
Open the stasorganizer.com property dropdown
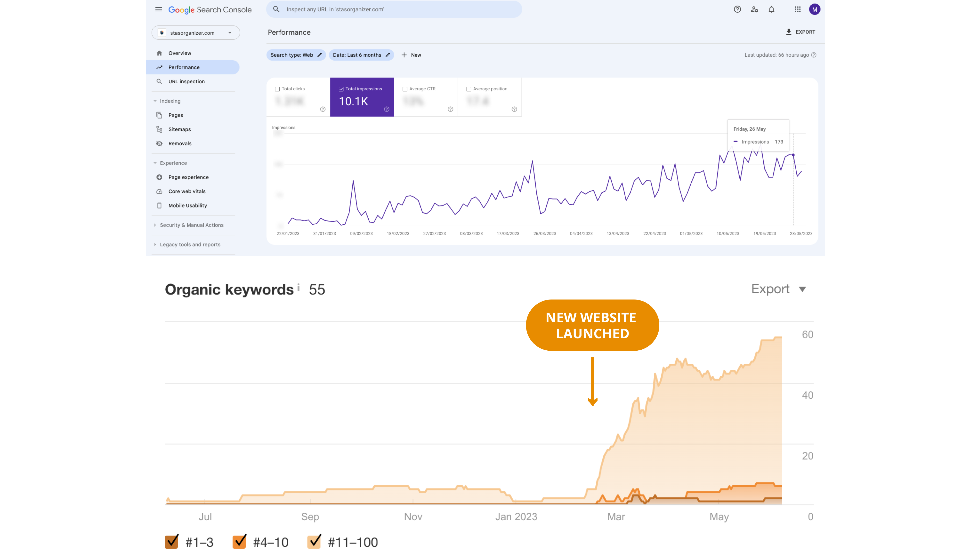click(196, 33)
